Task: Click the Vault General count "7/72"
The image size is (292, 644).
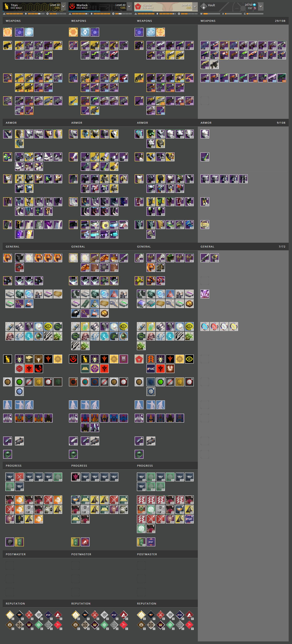Action: coord(282,246)
